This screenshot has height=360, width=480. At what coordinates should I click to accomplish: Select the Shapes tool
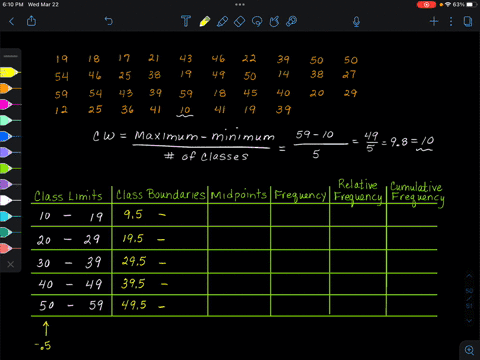pyautogui.click(x=274, y=22)
